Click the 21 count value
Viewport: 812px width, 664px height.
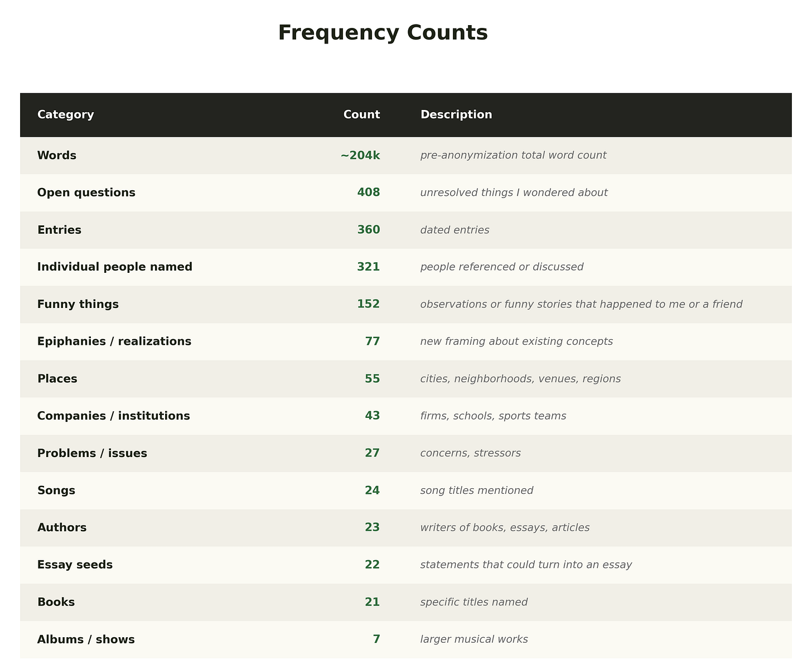click(373, 602)
